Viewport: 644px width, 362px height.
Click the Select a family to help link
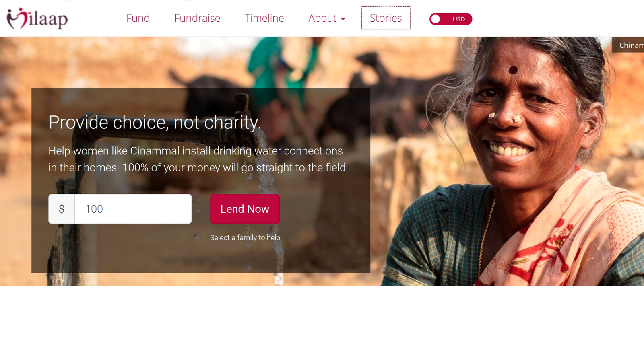245,237
